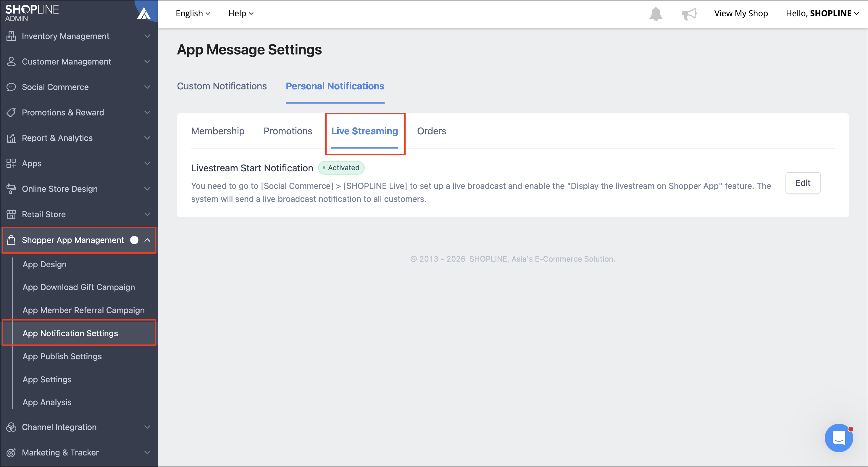Click the Retail Store shop icon

click(x=11, y=215)
